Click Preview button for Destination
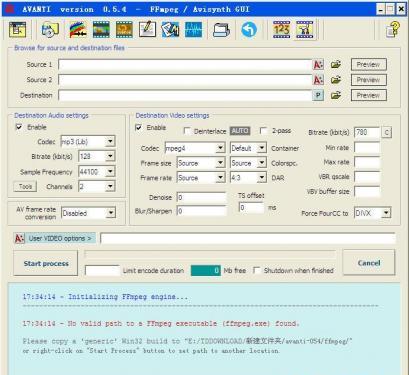 point(369,95)
